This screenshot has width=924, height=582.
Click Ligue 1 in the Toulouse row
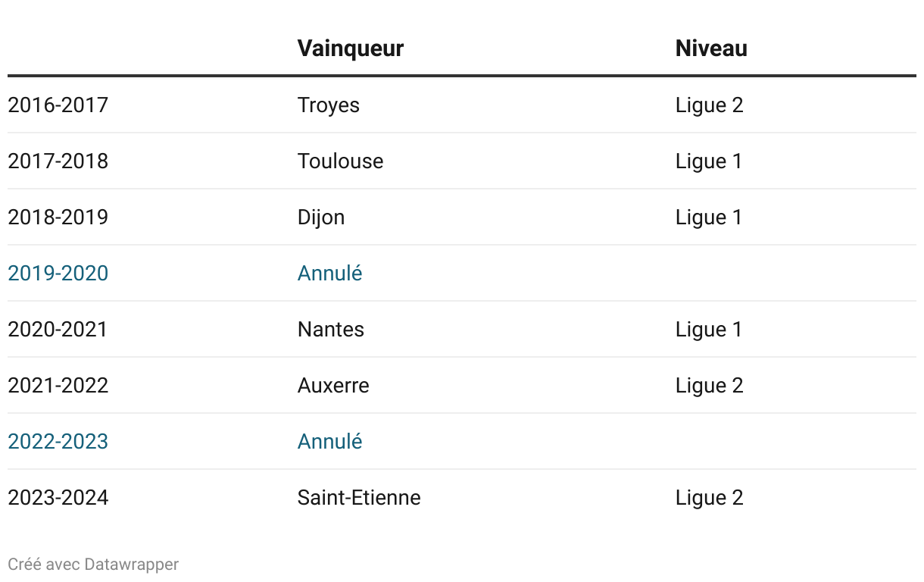(x=709, y=161)
